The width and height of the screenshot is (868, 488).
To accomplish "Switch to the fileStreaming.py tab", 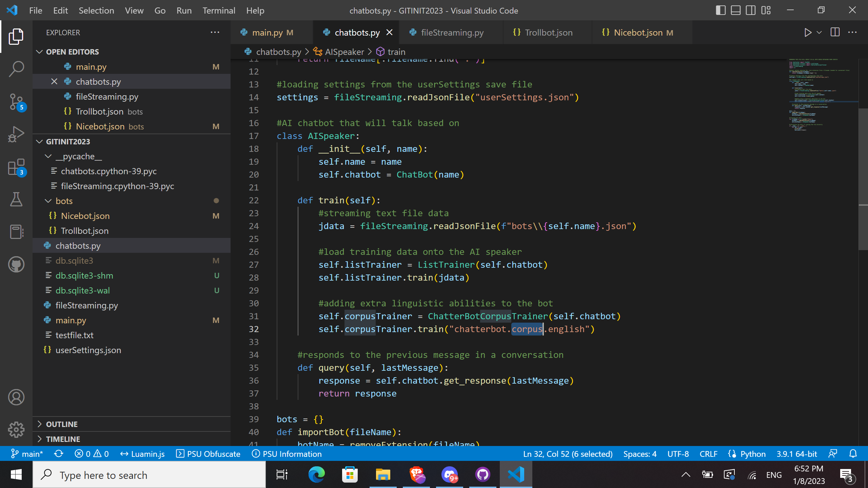I will coord(452,33).
